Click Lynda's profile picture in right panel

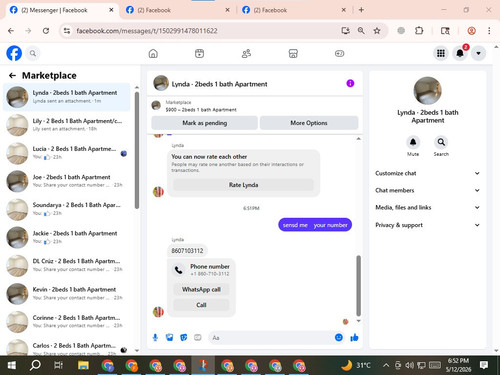tap(427, 90)
